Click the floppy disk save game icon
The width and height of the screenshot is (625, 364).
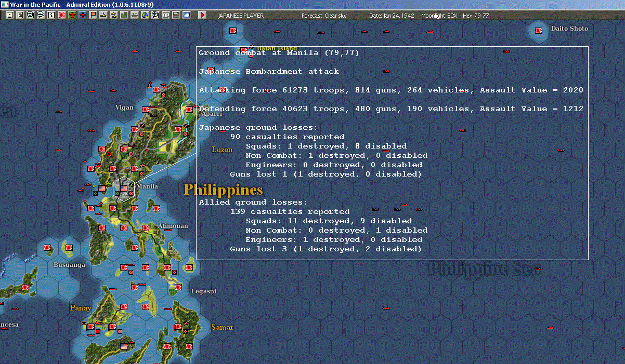(10, 15)
